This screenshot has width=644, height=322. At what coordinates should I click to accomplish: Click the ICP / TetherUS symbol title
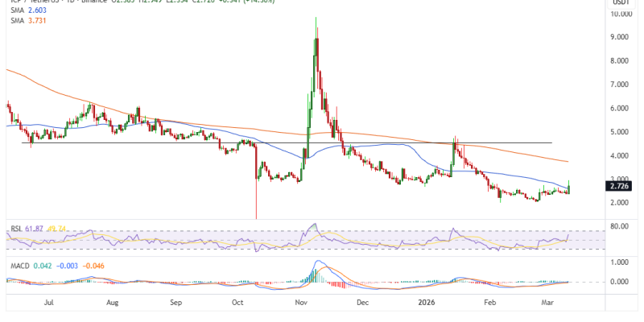(x=32, y=2)
